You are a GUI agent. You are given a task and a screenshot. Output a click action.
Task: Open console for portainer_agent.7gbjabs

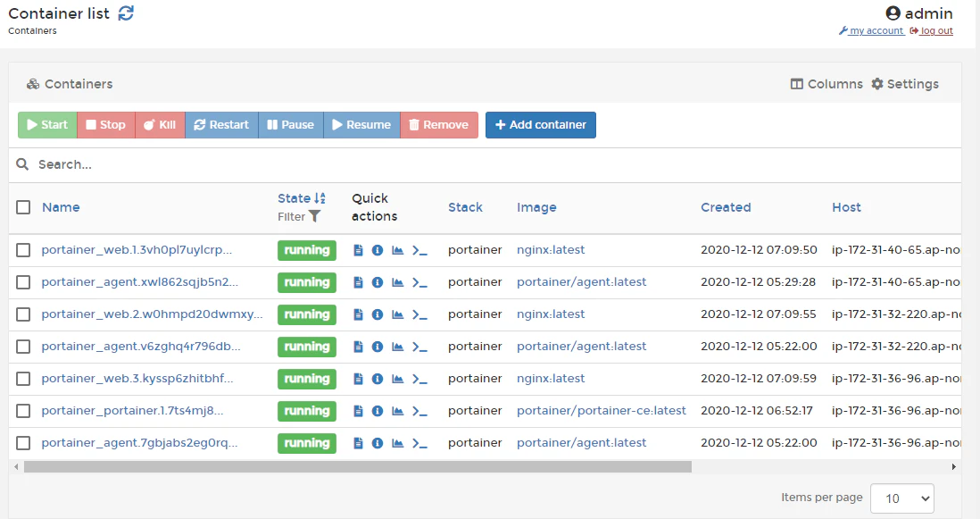(419, 444)
